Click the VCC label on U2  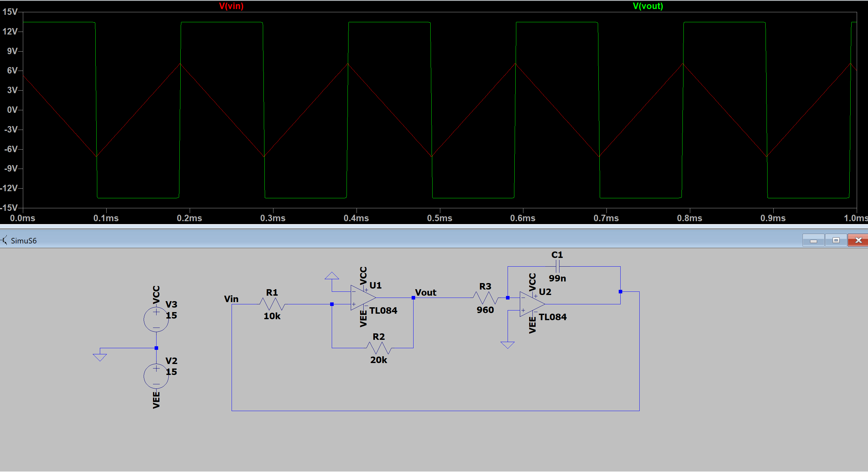click(532, 282)
